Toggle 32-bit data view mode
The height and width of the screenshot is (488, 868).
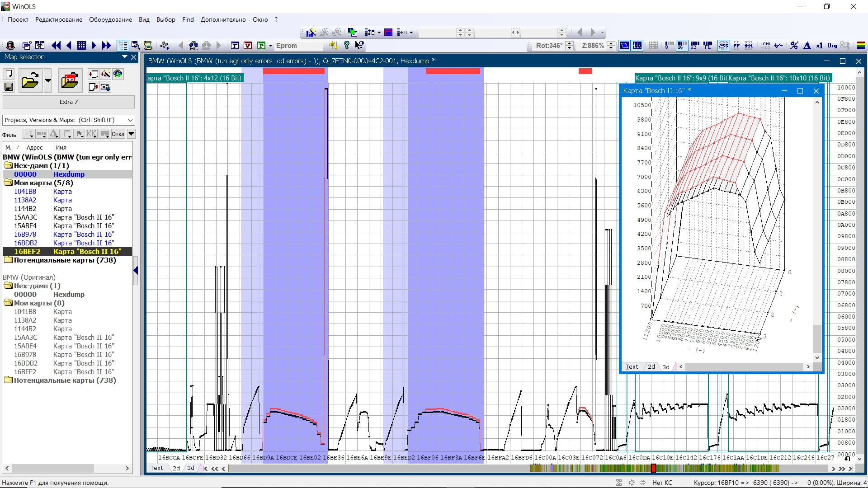[695, 45]
